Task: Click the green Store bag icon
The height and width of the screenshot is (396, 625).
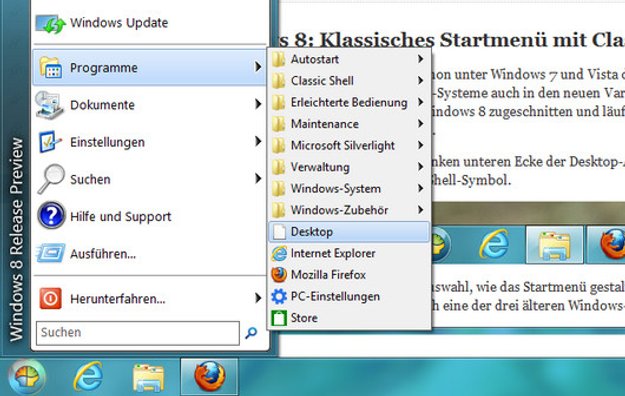Action: point(279,318)
